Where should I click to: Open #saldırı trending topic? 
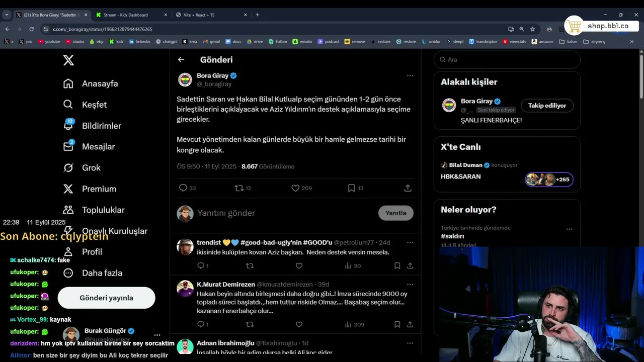pos(452,236)
